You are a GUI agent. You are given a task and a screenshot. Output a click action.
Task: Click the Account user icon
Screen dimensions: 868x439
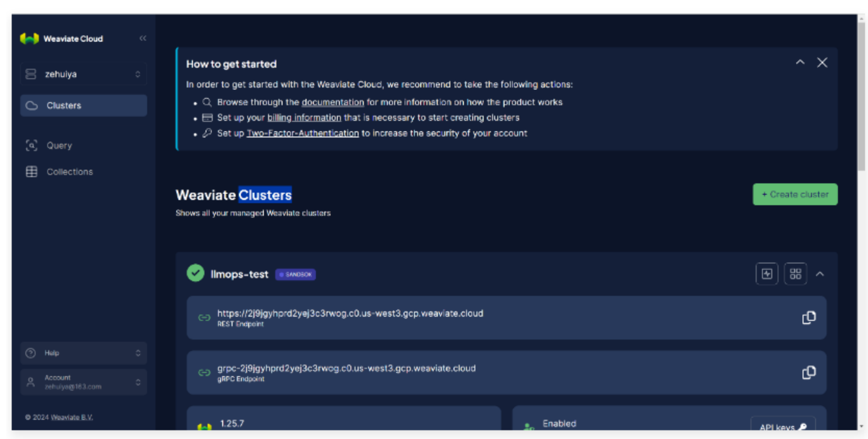pyautogui.click(x=30, y=382)
